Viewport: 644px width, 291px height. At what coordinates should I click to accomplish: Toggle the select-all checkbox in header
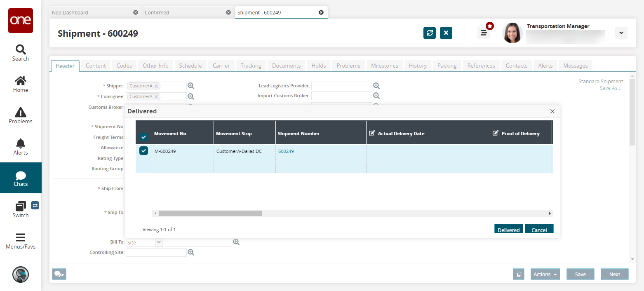pos(143,137)
